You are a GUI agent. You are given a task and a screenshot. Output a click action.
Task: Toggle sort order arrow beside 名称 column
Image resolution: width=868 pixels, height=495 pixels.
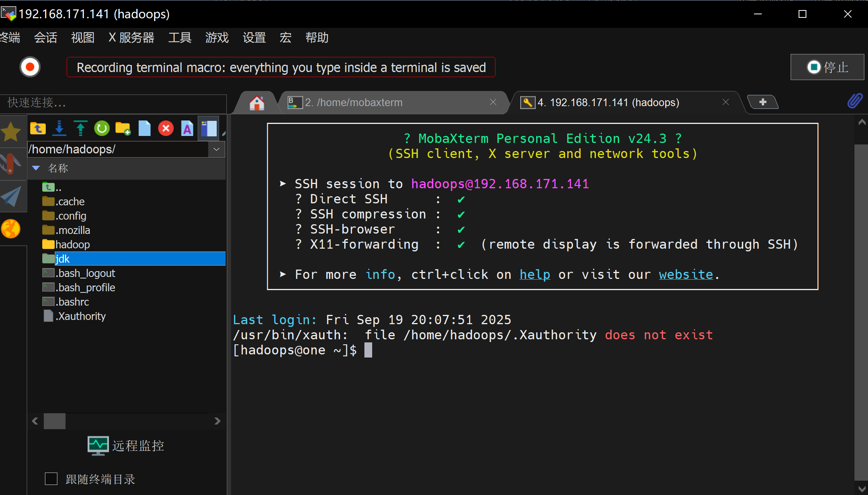click(36, 168)
